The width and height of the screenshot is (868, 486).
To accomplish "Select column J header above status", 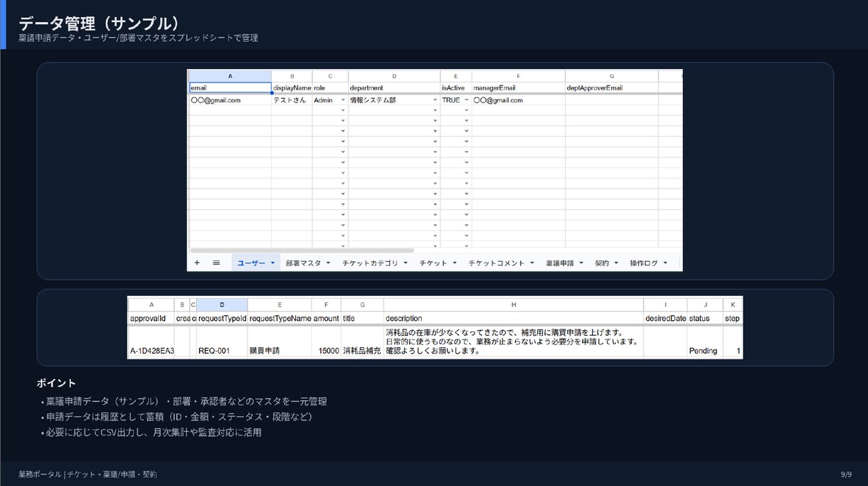I will click(x=705, y=305).
